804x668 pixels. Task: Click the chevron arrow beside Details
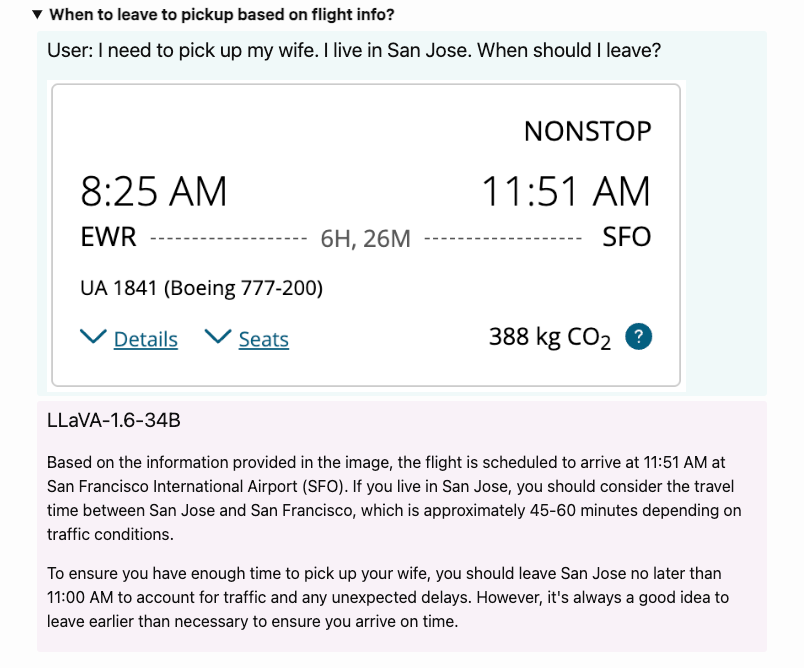pos(93,337)
